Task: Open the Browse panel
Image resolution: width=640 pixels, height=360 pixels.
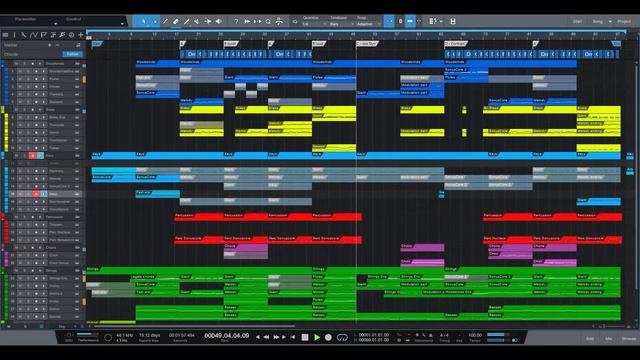Action: (x=629, y=339)
